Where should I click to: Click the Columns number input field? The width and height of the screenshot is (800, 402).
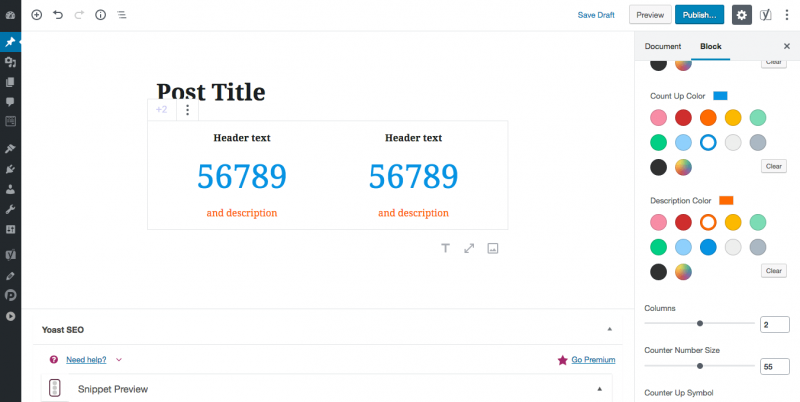[x=774, y=324]
